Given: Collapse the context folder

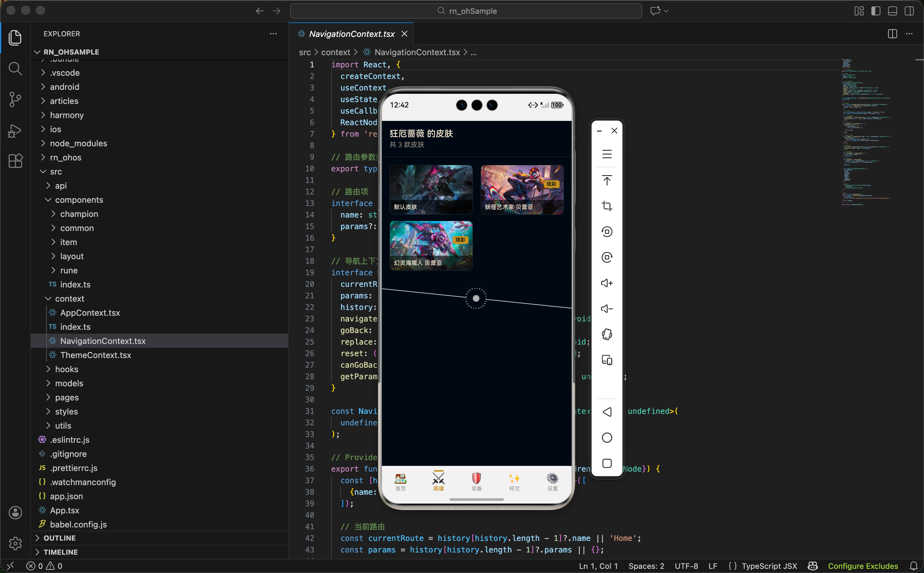Looking at the screenshot, I should coord(69,299).
